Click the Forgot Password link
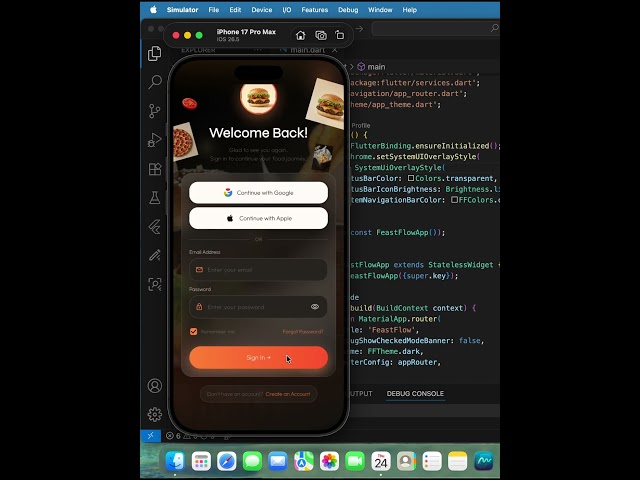 (x=303, y=331)
